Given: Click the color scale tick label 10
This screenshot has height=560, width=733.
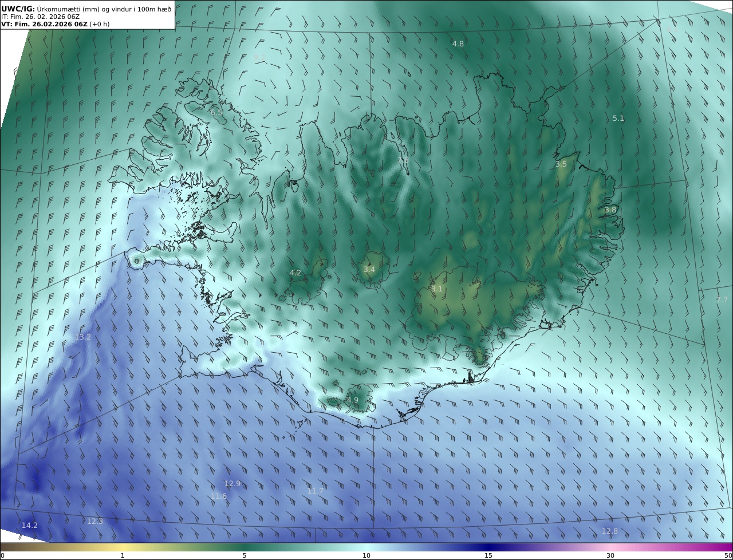Looking at the screenshot, I should click(366, 555).
